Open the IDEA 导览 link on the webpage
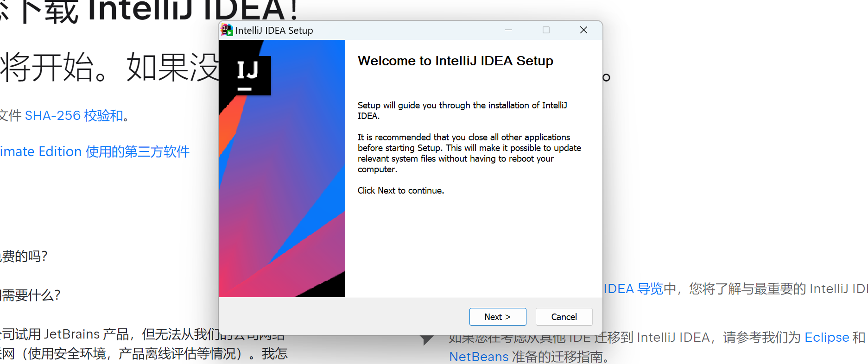868x364 pixels. click(634, 289)
